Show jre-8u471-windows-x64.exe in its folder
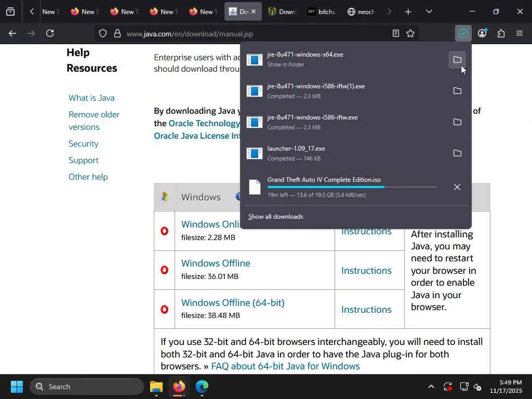Screen dimensions: 532x399 click(457, 60)
